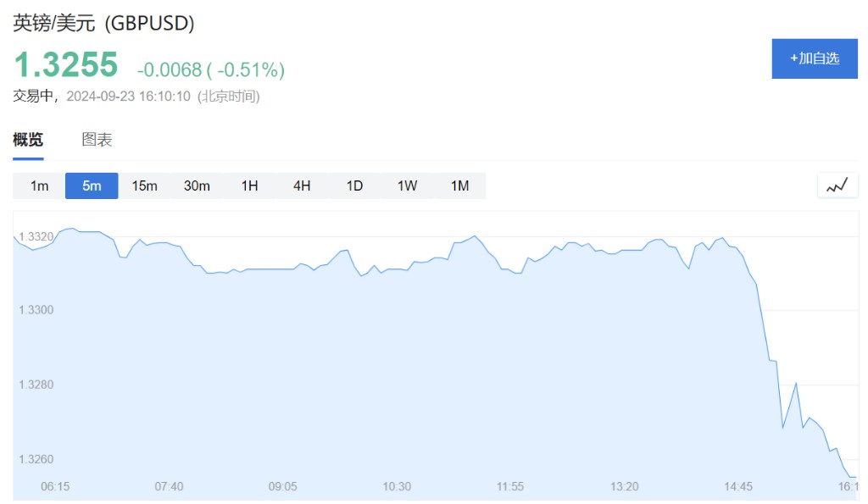The height and width of the screenshot is (504, 868).
Task: Switch chart to 15m interval
Action: point(144,186)
